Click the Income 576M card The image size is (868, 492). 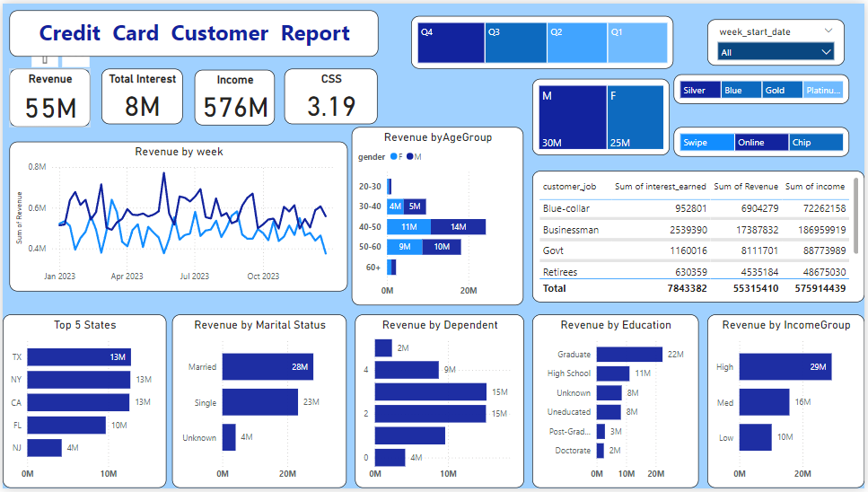pos(234,97)
